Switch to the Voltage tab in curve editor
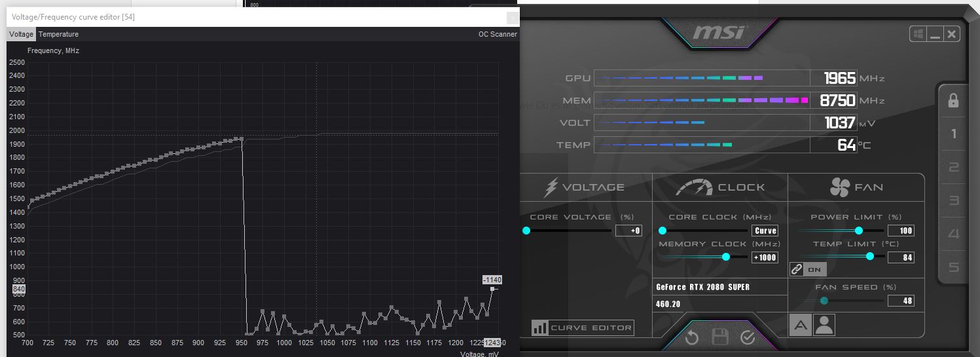 [x=21, y=34]
